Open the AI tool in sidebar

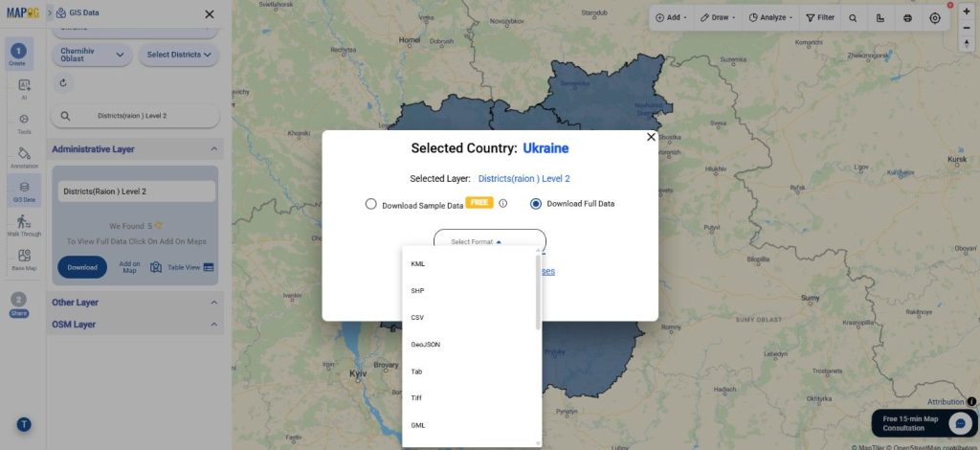click(x=24, y=89)
